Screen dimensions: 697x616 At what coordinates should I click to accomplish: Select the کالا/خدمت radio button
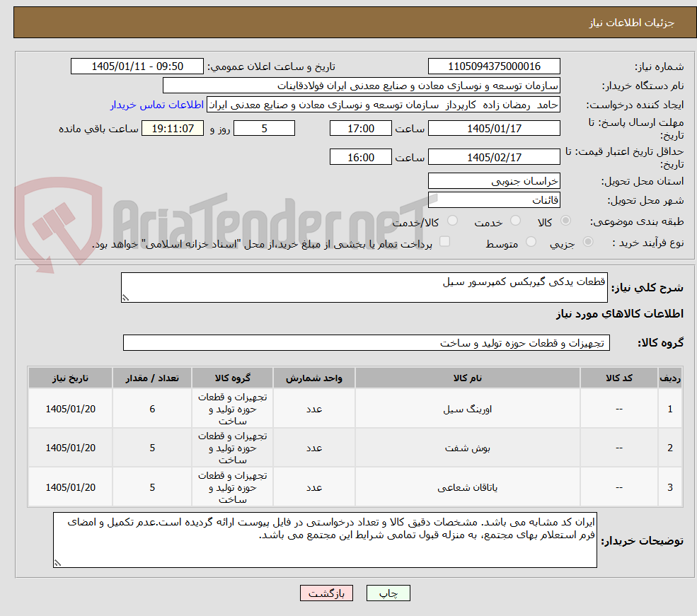[x=452, y=221]
